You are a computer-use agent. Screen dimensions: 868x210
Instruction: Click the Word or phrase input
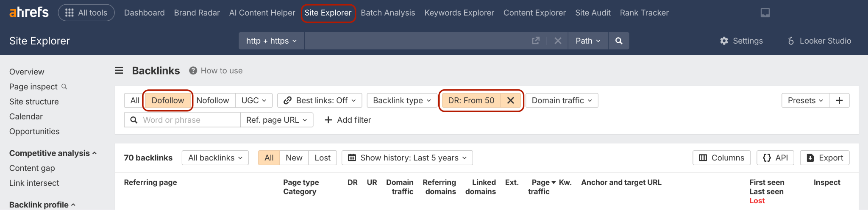click(x=182, y=120)
